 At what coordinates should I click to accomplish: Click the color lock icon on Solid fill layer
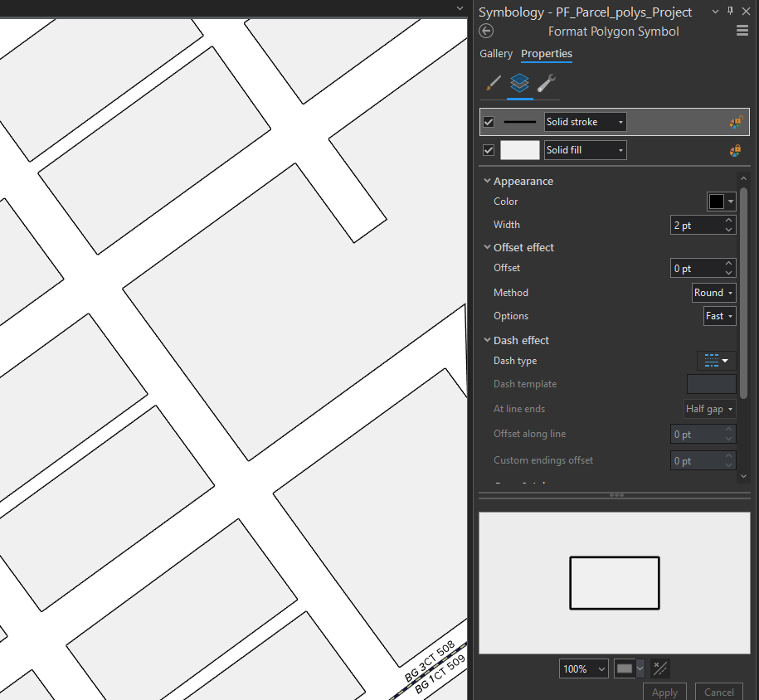(735, 150)
